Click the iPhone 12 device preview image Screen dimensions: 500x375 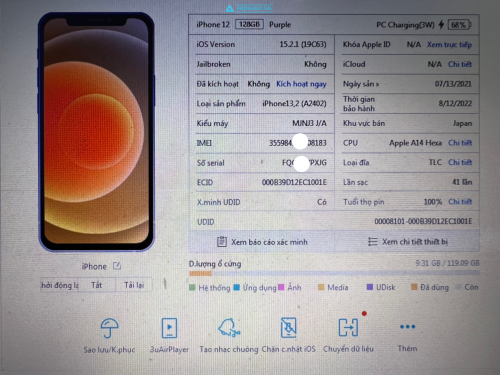(96, 132)
